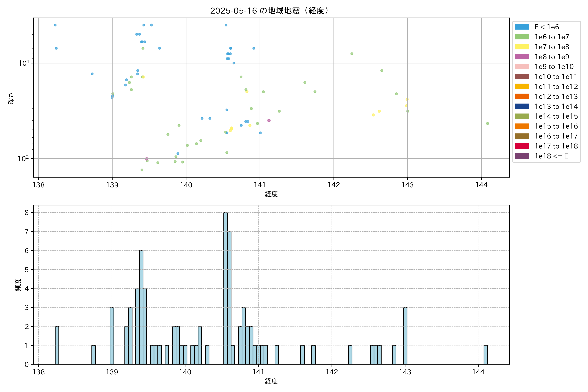
Task: Click the rightmost histogram bar near longitude 144
Action: pos(485,354)
